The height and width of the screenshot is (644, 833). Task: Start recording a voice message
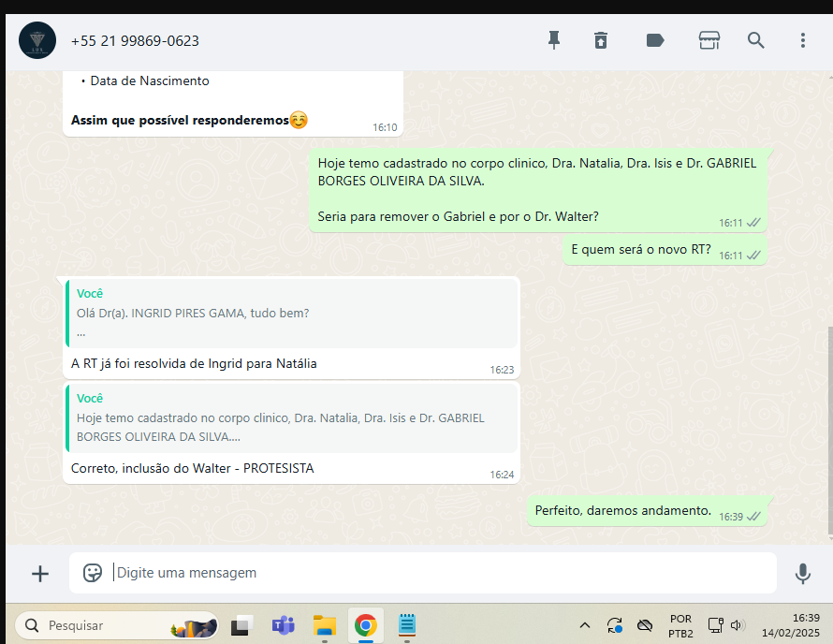coord(802,573)
